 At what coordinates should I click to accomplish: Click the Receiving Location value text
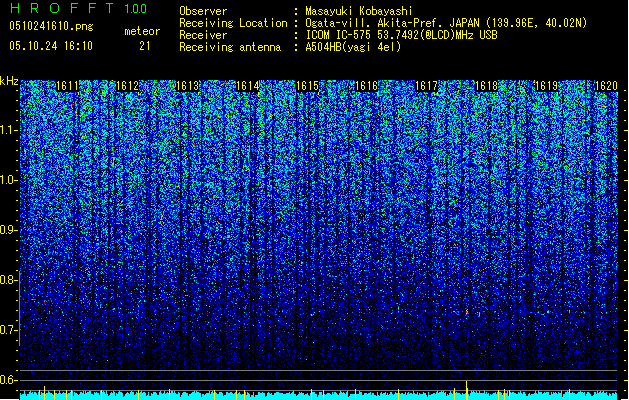[446, 23]
